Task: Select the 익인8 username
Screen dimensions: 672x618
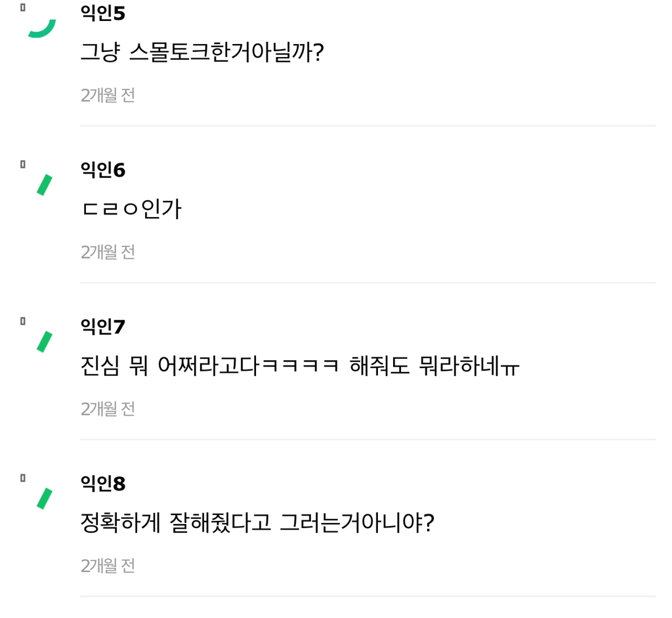Action: (x=102, y=484)
